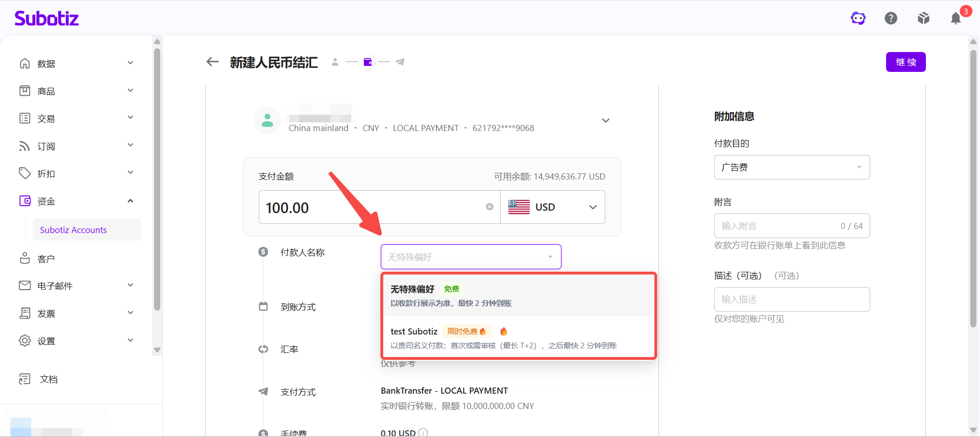Click the 订阅 feed icon in sidebar

pos(24,146)
